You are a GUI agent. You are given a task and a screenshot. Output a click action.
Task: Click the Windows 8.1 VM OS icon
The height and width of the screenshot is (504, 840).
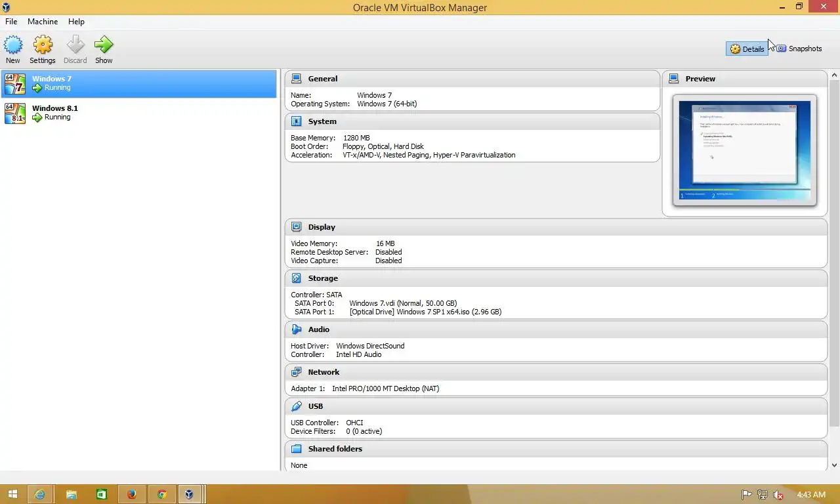[15, 113]
